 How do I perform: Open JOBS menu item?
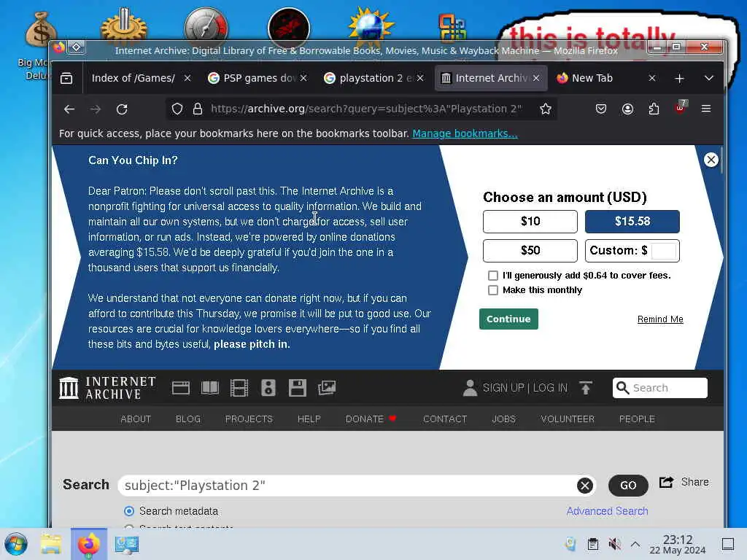[503, 419]
